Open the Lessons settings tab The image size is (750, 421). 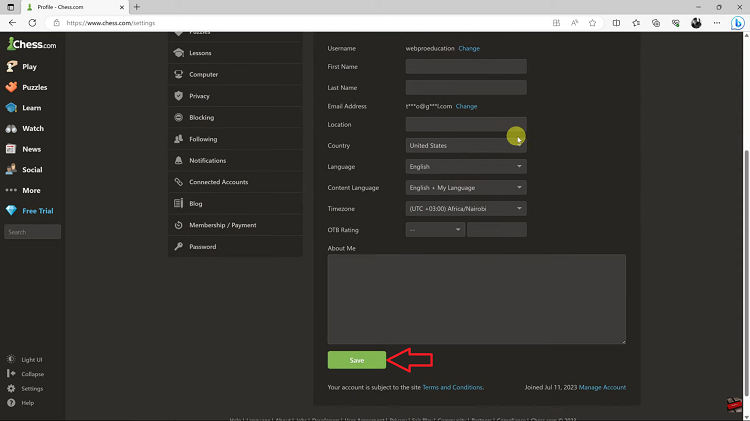[x=235, y=53]
